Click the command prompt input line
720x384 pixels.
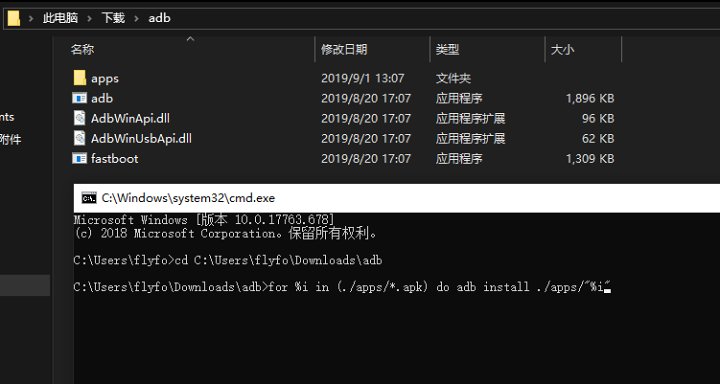pos(342,287)
